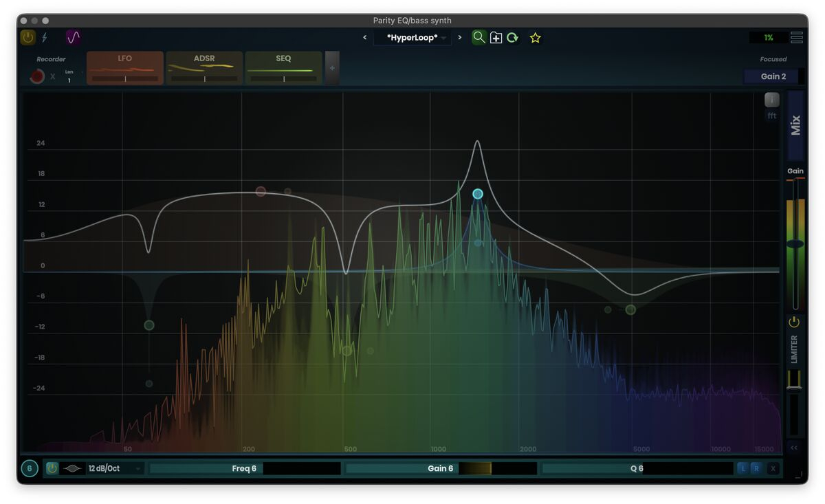Select the LFO modulator tab
825x504 pixels.
tap(125, 68)
